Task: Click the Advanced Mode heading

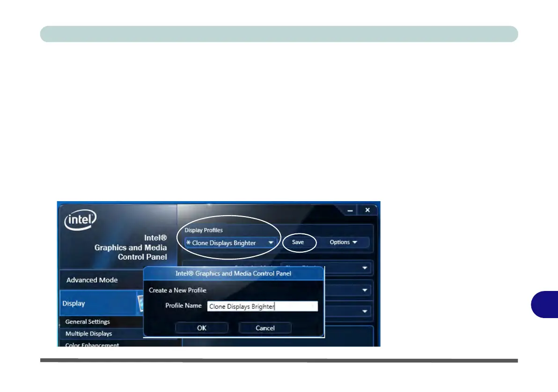Action: pos(92,280)
